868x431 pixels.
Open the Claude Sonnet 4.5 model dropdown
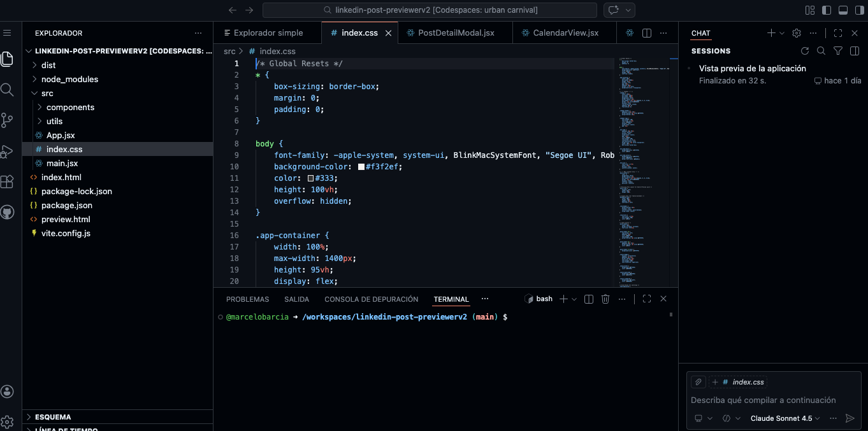(785, 418)
